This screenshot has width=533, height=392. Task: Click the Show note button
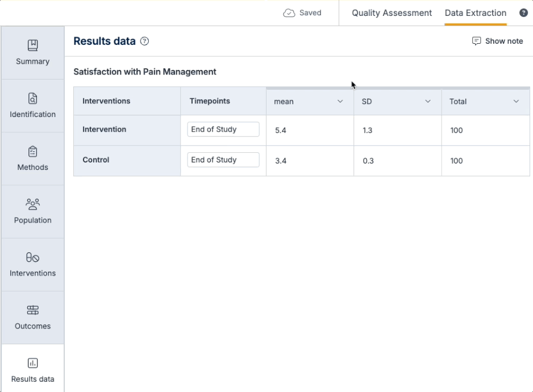click(x=497, y=41)
